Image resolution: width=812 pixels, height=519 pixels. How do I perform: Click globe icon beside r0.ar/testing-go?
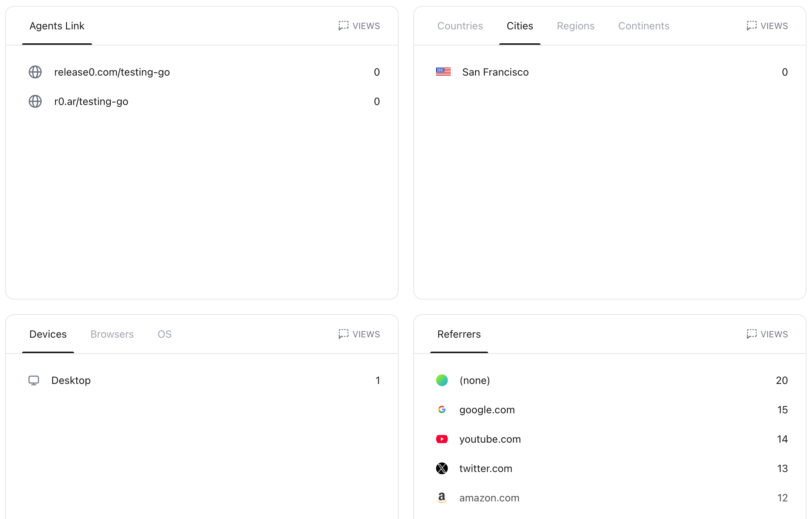point(35,101)
